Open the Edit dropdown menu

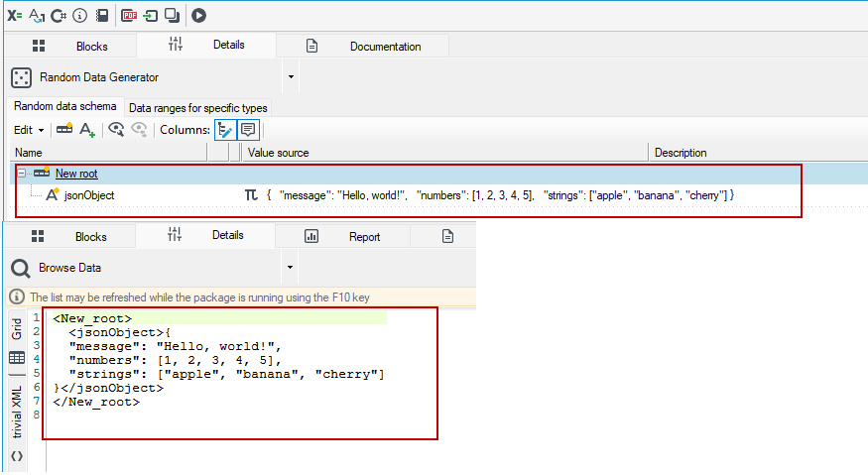pos(29,130)
